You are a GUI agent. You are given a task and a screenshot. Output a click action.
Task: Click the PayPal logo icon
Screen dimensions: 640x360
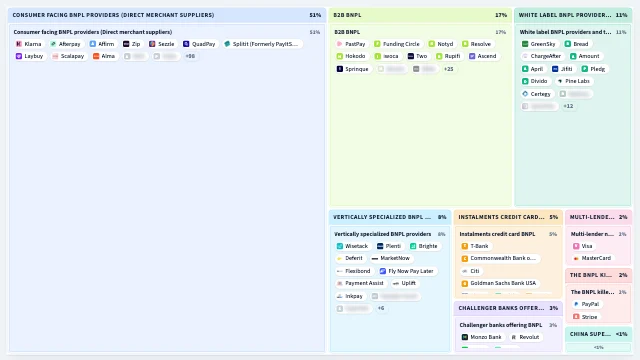(x=576, y=304)
